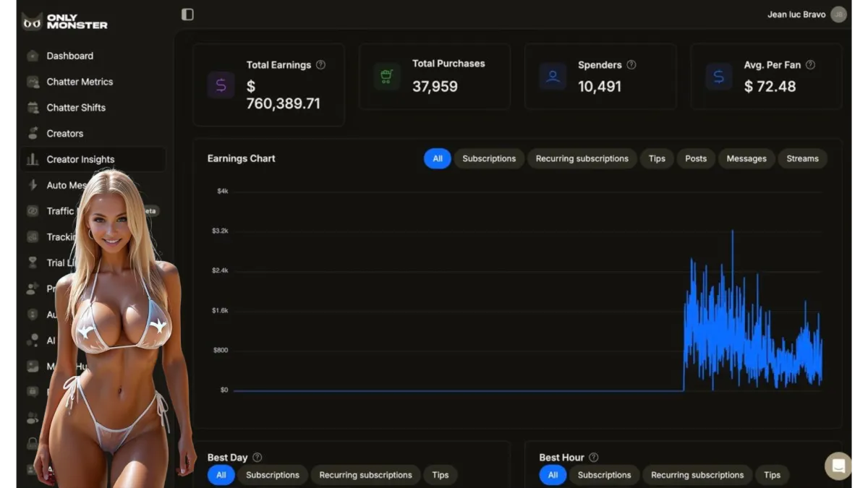
Task: Click the Total Earnings dollar icon
Action: 221,85
